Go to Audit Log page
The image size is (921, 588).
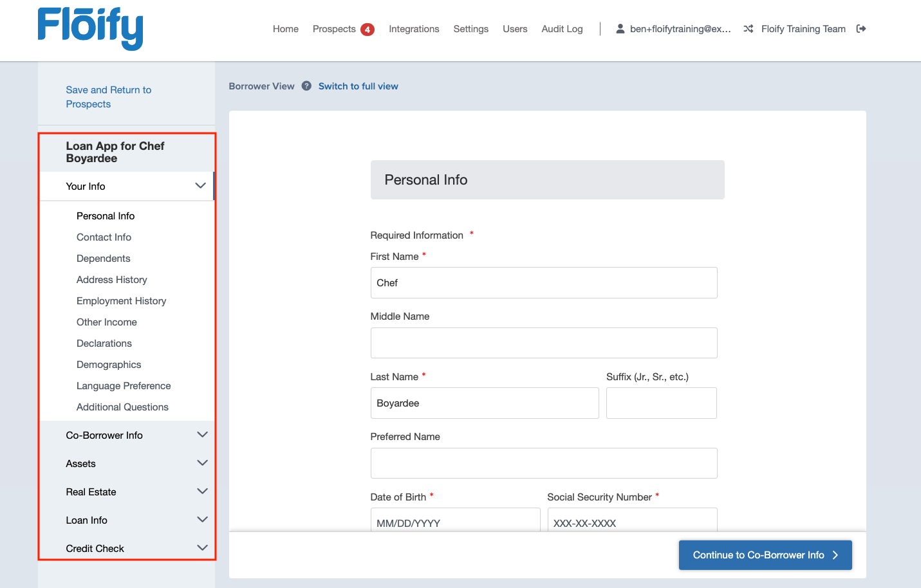click(562, 29)
